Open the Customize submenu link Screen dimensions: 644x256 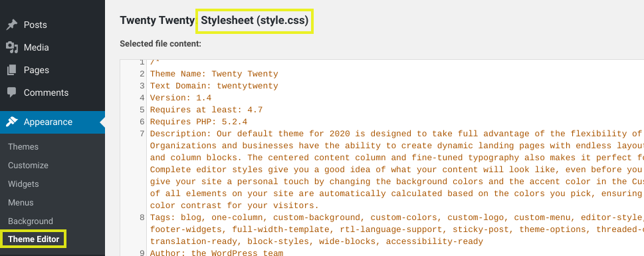pos(28,165)
